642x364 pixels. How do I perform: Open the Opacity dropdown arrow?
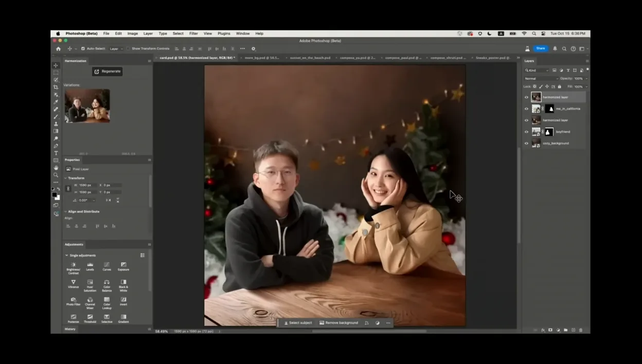586,79
